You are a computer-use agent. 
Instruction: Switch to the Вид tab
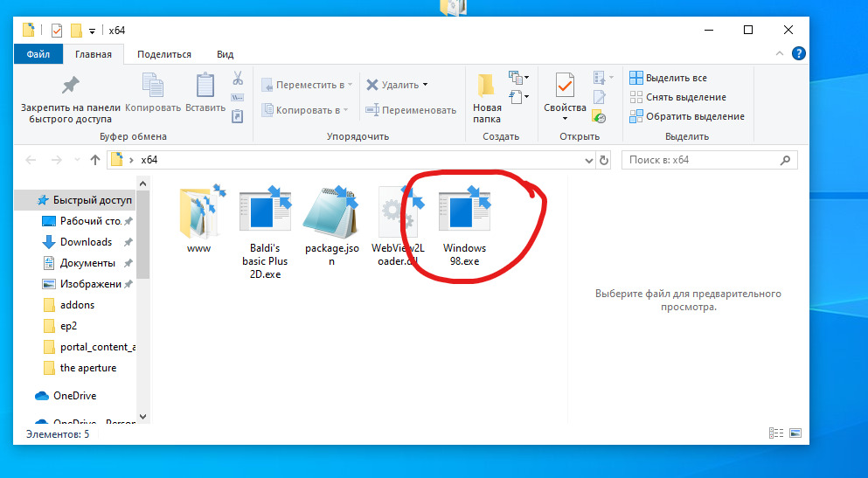(x=226, y=54)
